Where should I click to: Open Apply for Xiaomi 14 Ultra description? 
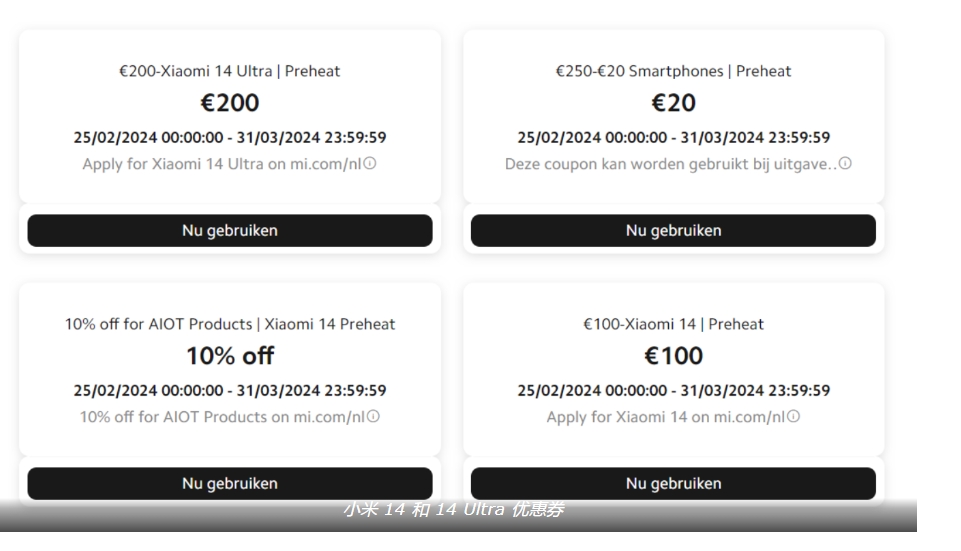(x=222, y=164)
